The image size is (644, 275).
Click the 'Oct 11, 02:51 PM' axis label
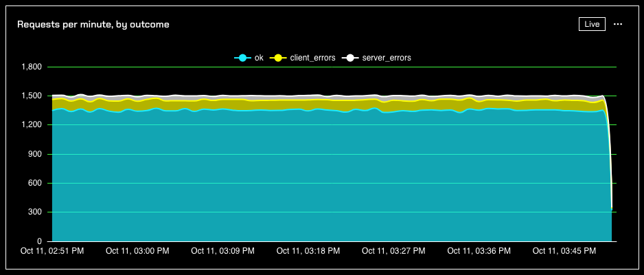[52, 250]
